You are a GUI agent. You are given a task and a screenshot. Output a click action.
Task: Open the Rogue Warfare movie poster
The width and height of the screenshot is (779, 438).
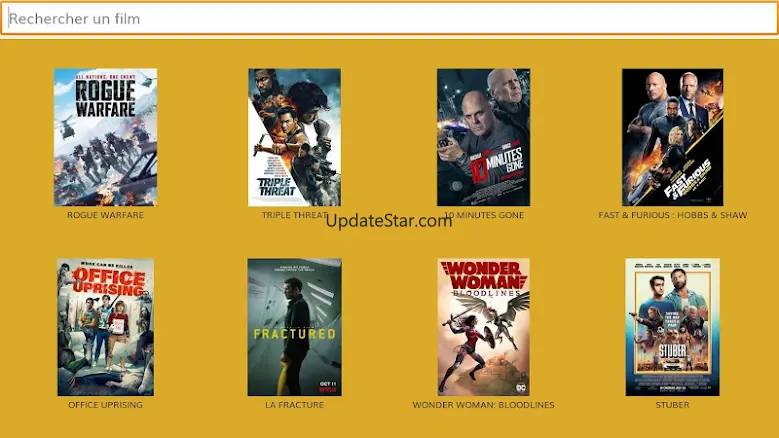coord(105,137)
